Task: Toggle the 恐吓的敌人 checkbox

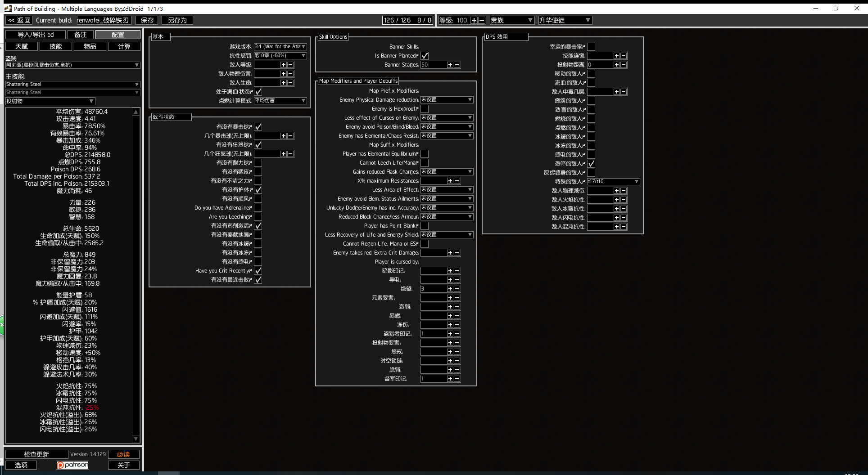Action: (591, 164)
